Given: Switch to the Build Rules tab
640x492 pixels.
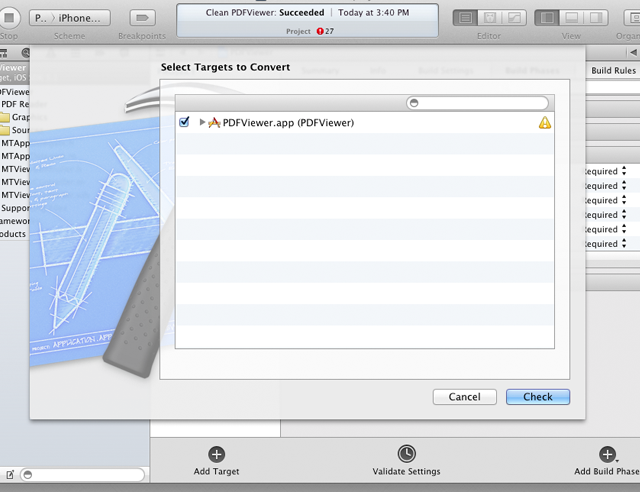Looking at the screenshot, I should click(x=613, y=70).
